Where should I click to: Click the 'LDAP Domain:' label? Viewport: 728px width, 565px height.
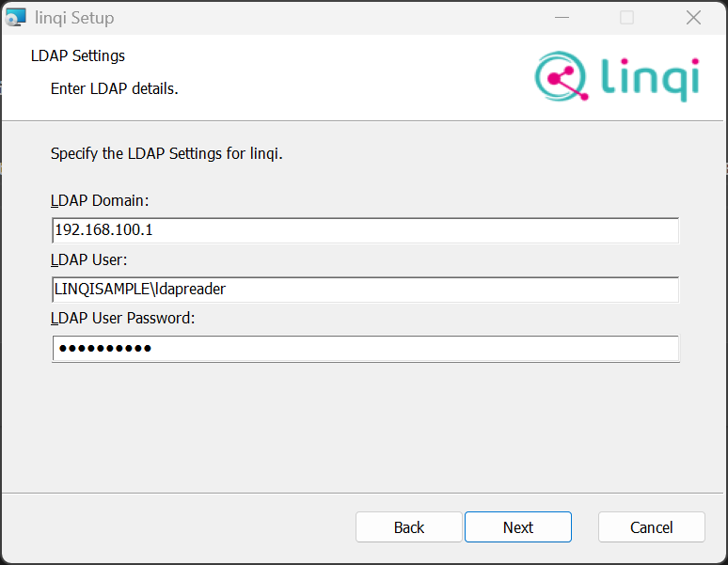coord(100,200)
